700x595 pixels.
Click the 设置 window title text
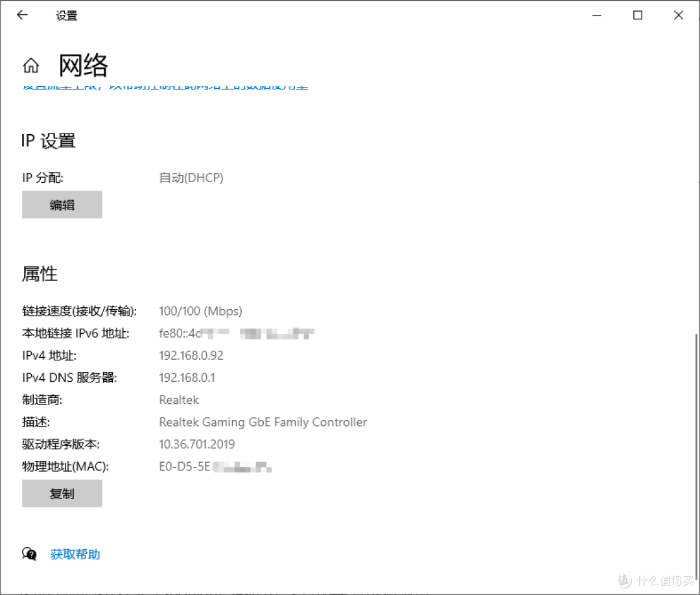click(x=67, y=16)
